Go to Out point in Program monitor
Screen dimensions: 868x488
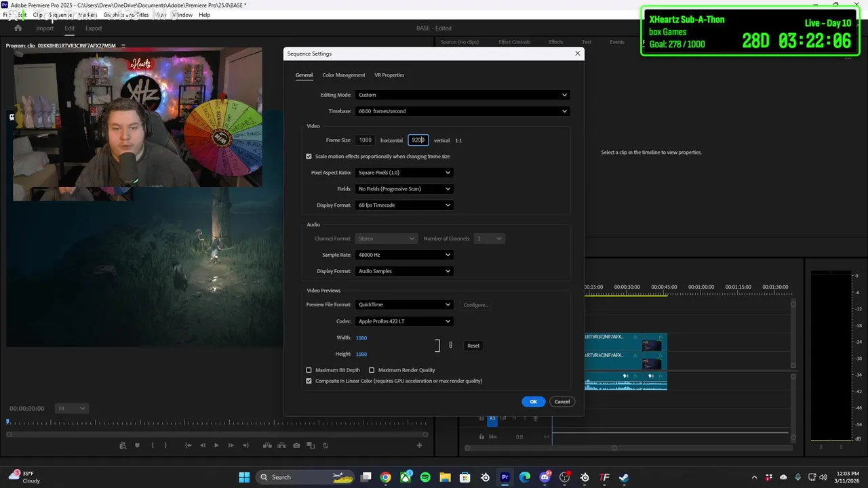coord(245,445)
